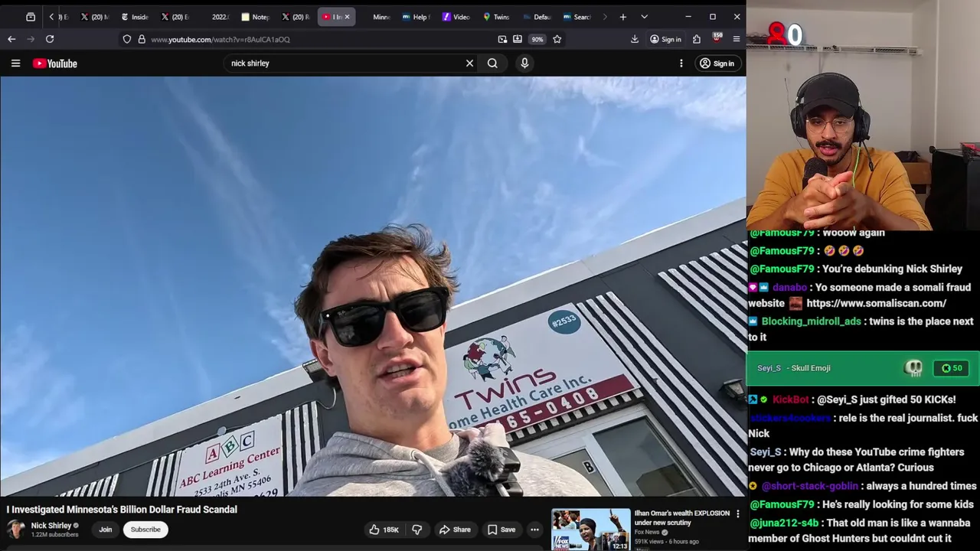Switch to the Notepad tab

pyautogui.click(x=256, y=17)
